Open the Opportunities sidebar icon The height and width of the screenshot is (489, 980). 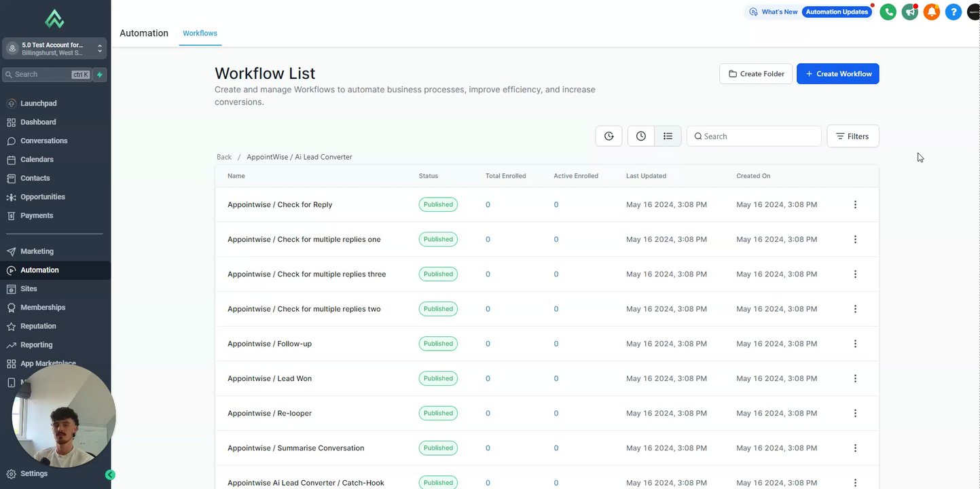click(11, 197)
